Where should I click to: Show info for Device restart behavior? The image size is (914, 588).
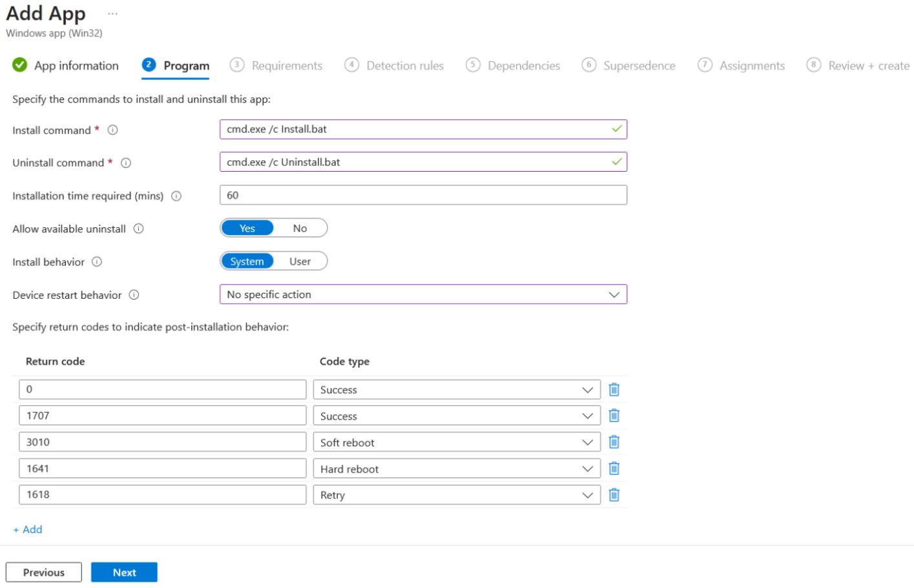tap(134, 295)
